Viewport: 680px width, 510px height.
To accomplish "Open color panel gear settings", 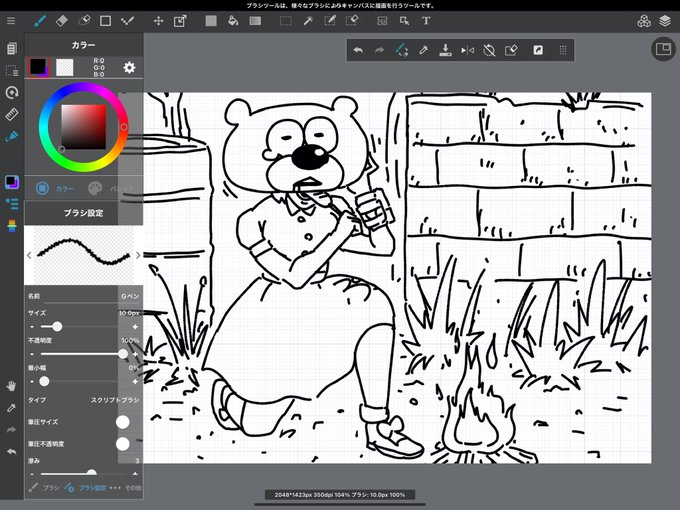I will [129, 67].
